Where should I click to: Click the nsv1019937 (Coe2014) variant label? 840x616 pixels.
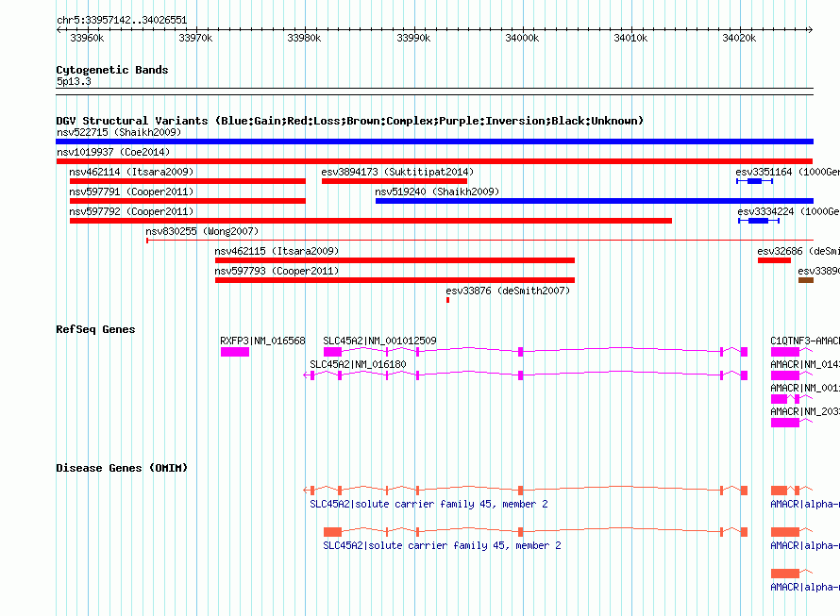coord(113,152)
